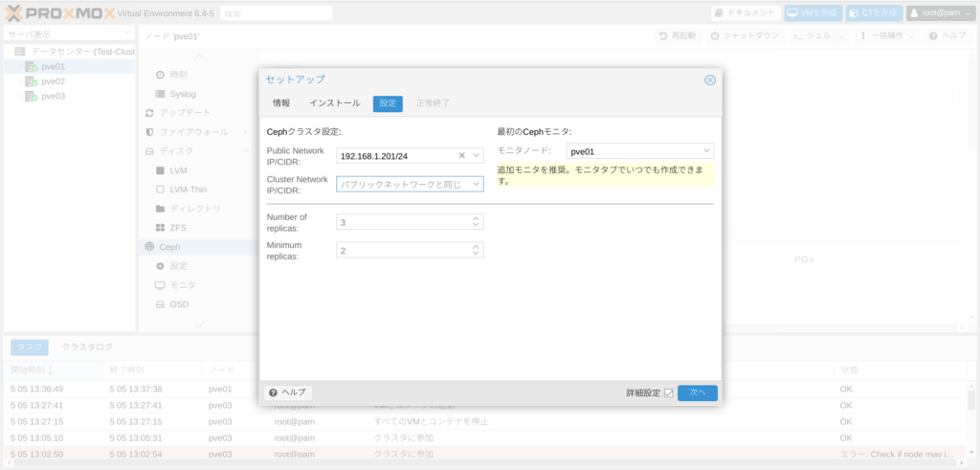Select task row starting 5 05 13:36:49
This screenshot has width=980, height=470.
point(485,389)
